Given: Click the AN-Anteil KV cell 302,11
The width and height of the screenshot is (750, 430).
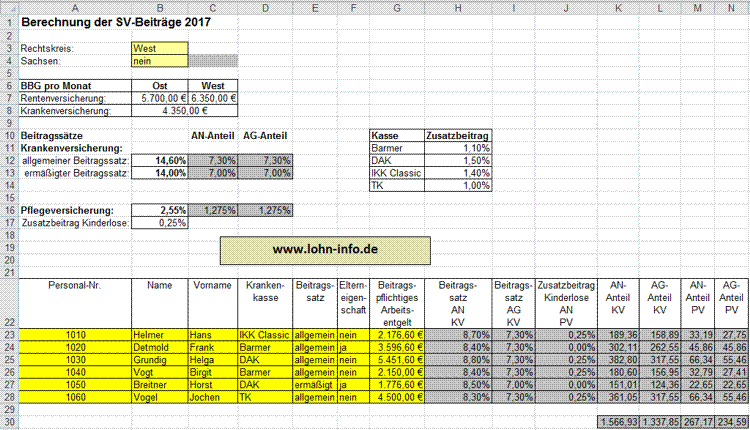Looking at the screenshot, I should pos(618,347).
